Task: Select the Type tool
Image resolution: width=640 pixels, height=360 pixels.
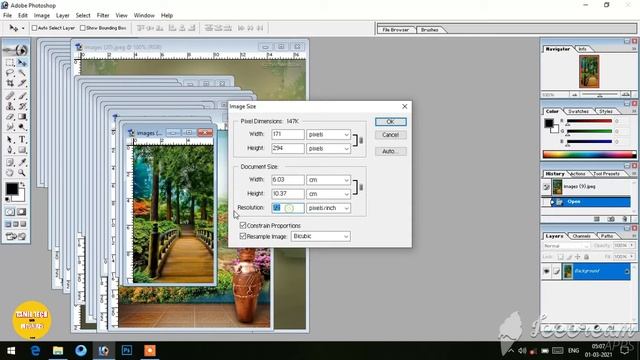Action: [x=22, y=140]
